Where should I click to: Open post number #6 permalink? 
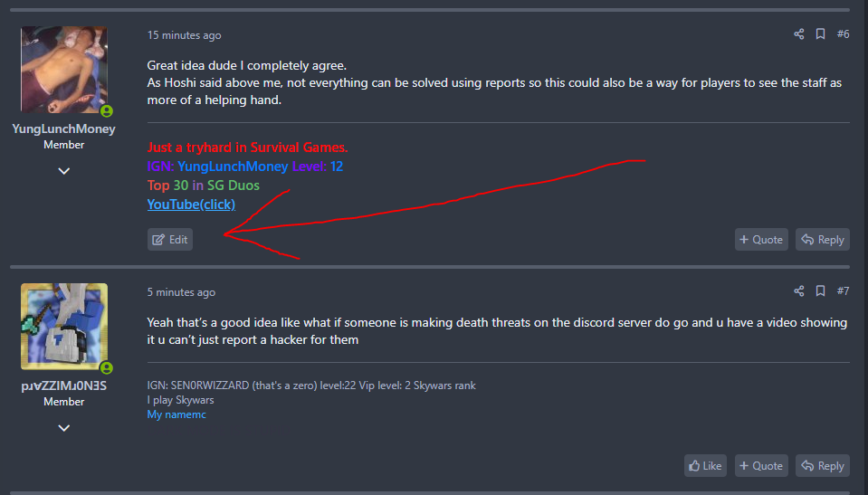click(843, 34)
